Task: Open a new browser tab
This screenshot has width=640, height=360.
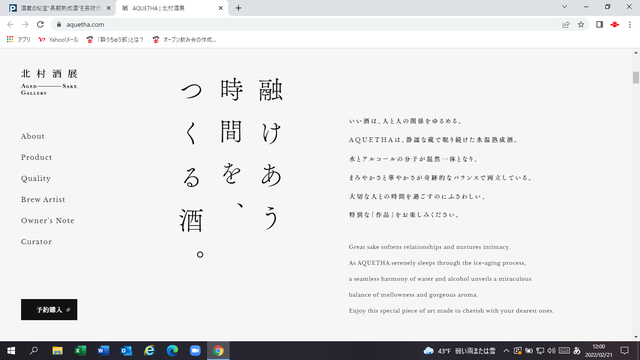Action: pyautogui.click(x=238, y=8)
